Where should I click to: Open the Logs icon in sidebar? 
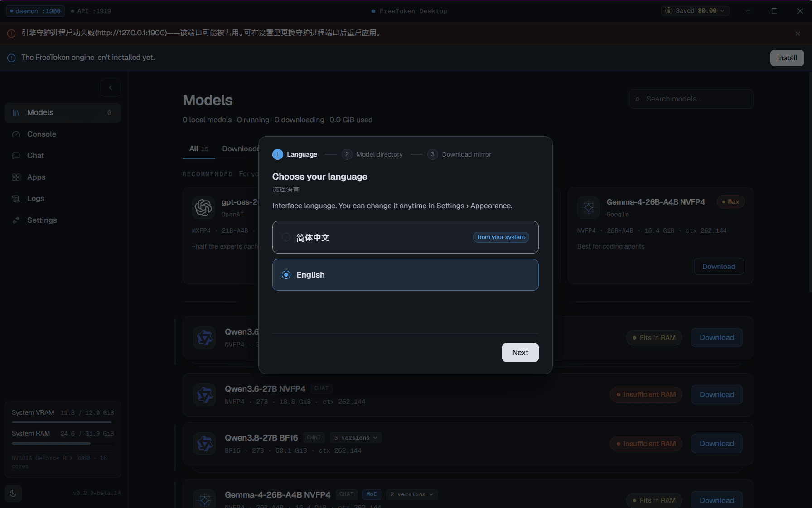click(16, 199)
